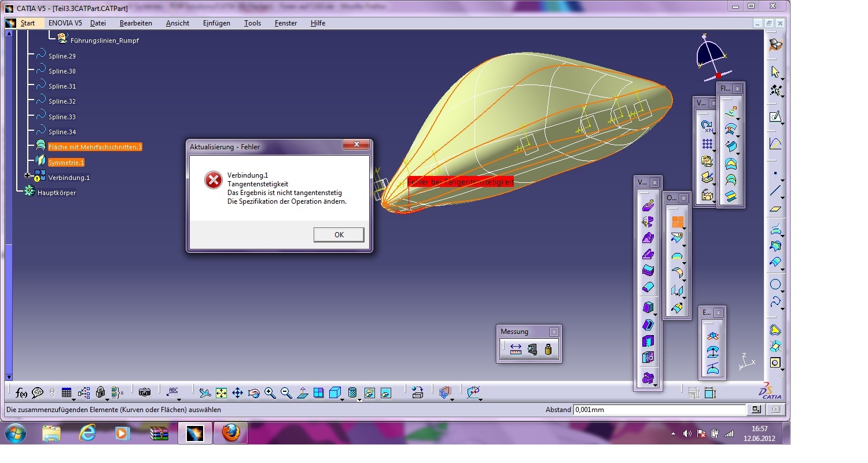Select the Line tool on right toolbar

tap(775, 190)
